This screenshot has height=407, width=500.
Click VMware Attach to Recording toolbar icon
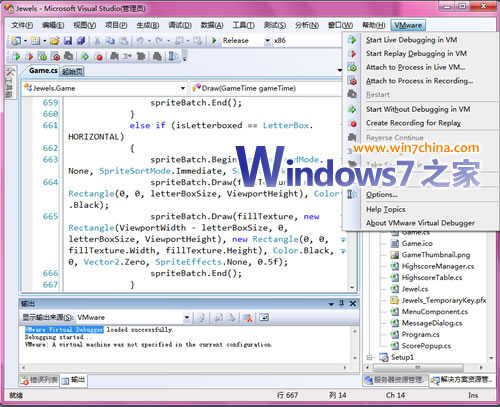(x=56, y=56)
